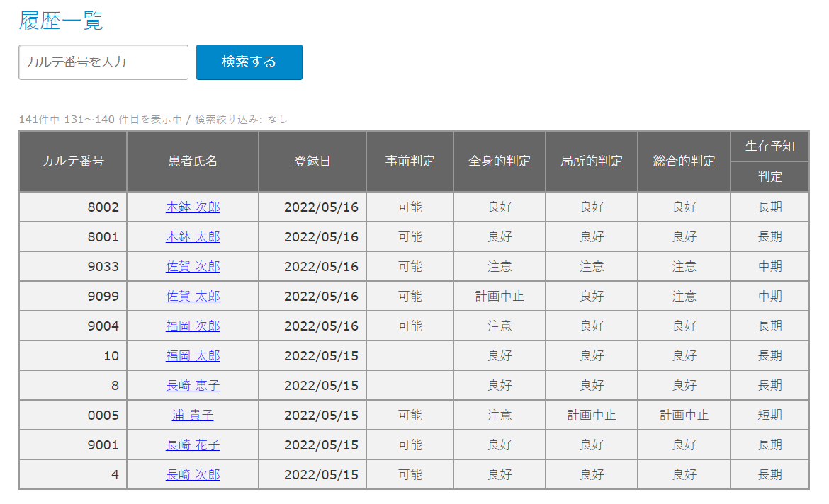Viewport: 829px width, 504px height.
Task: Open 福岡 太郎 patient link
Action: [193, 356]
